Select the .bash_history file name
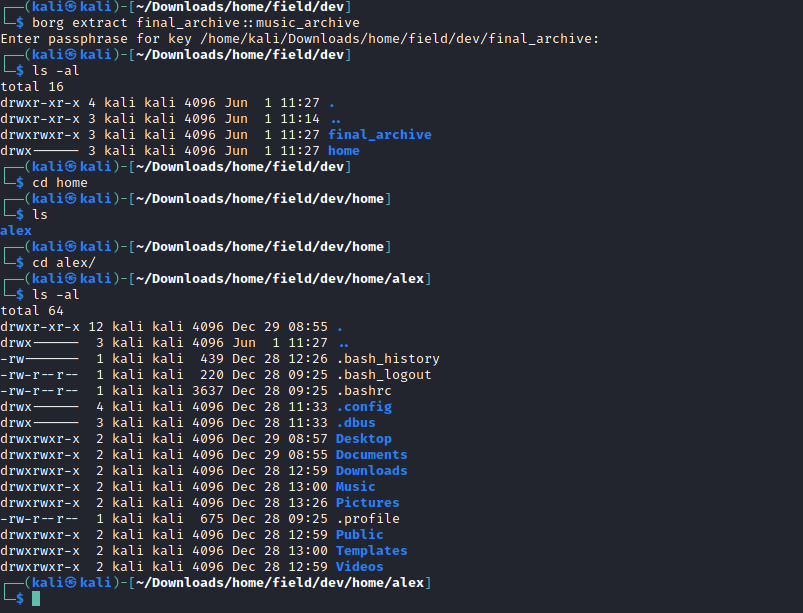This screenshot has width=803, height=613. click(387, 359)
